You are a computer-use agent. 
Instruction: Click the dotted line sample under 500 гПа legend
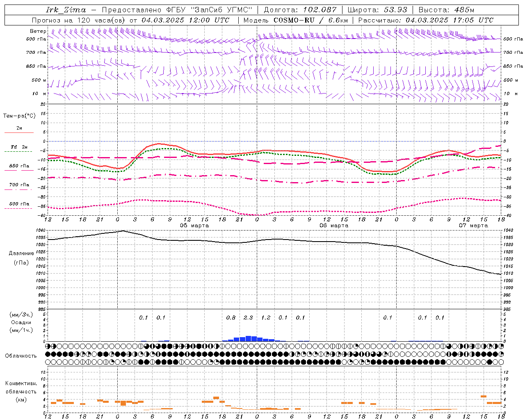point(19,208)
